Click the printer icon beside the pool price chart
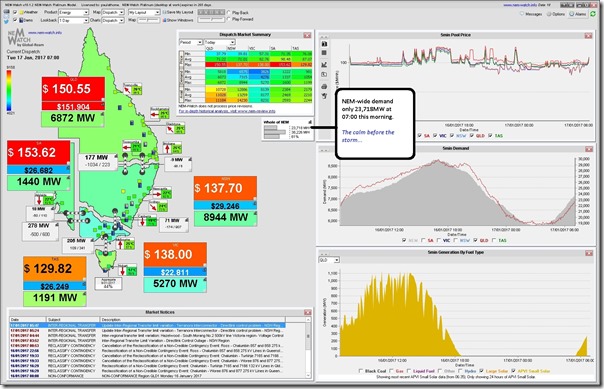Image resolution: width=604 pixels, height=389 pixels. [324, 86]
